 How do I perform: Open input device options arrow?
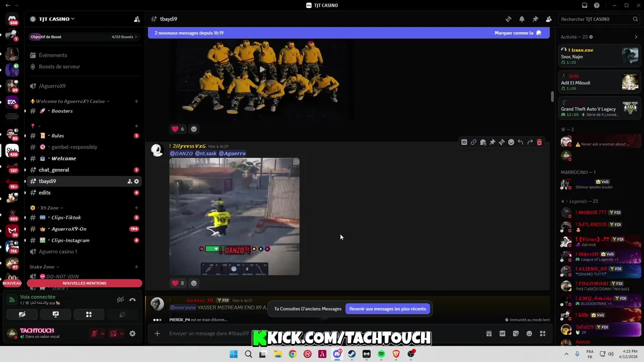103,333
